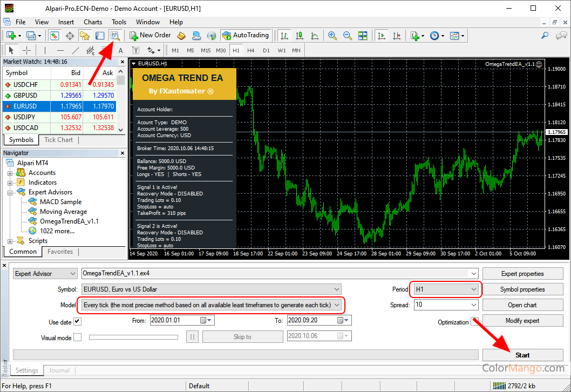Click the visual mode speed slider
The width and height of the screenshot is (571, 392).
point(133,337)
